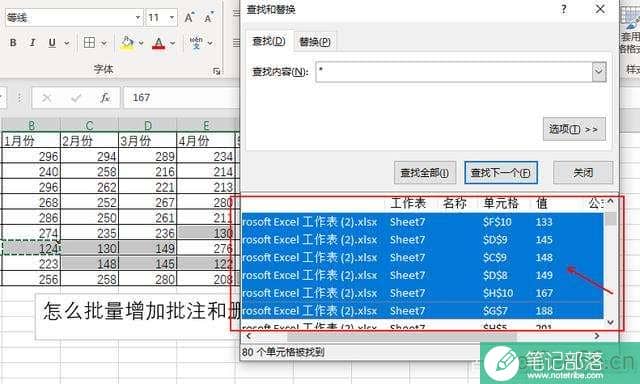Click formula bar confirm check icon
This screenshot has width=640, height=384.
76,98
